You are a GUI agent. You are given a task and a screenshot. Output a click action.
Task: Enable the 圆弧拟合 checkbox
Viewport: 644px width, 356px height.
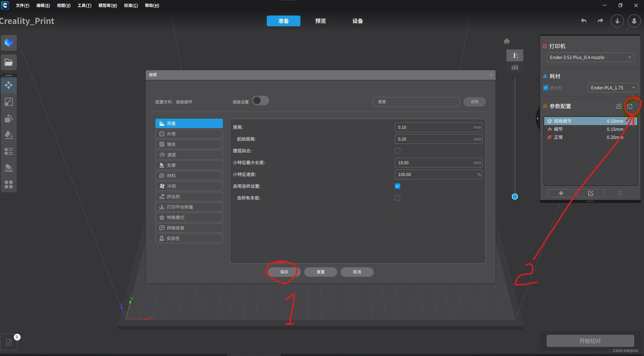398,151
